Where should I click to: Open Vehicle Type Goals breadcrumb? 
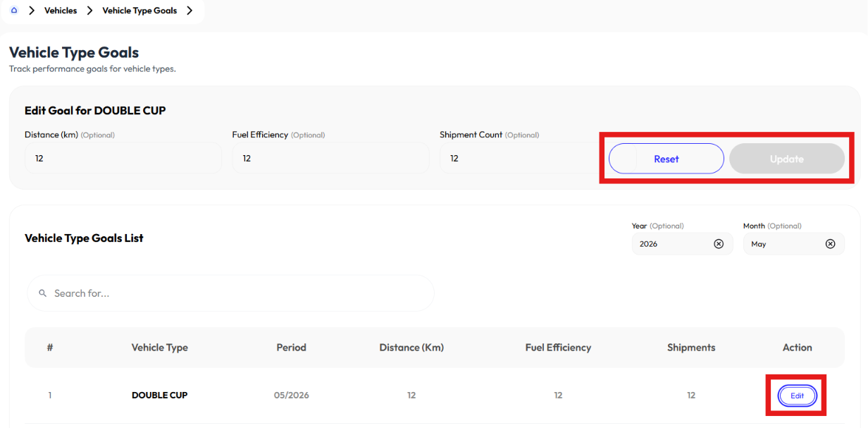(139, 11)
